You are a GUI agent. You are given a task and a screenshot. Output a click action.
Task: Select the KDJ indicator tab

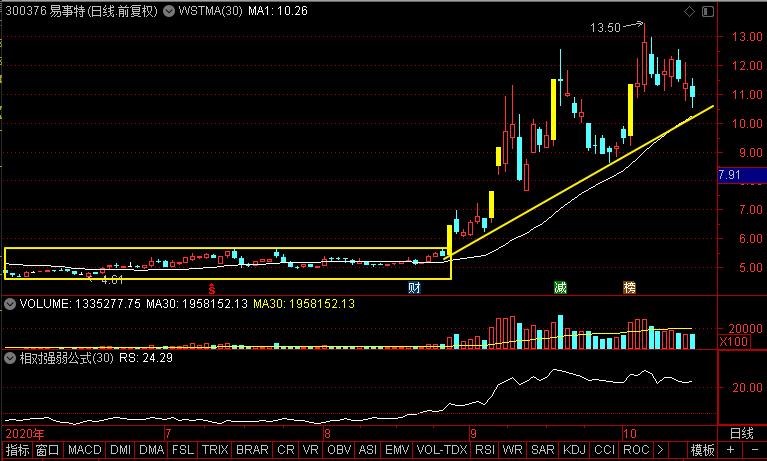(x=574, y=450)
